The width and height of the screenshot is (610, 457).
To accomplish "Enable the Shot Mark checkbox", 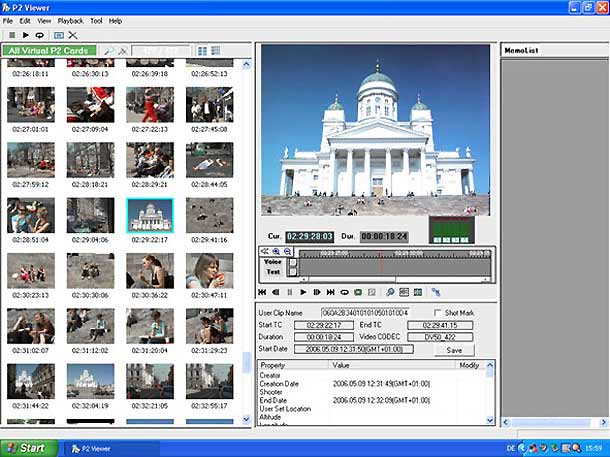I will pyautogui.click(x=438, y=313).
